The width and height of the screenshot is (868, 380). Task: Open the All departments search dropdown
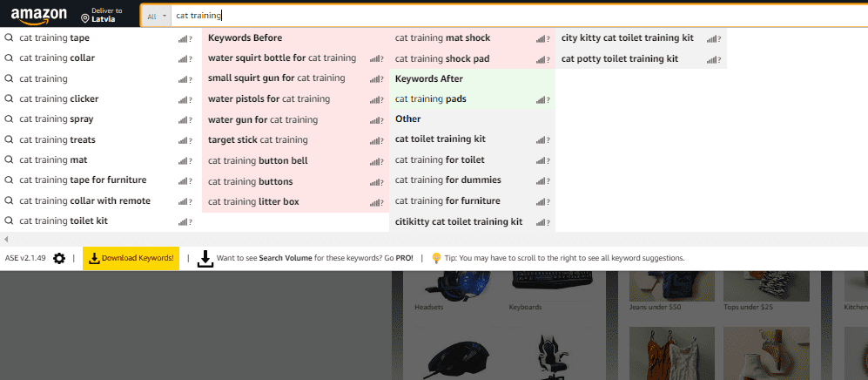click(158, 16)
